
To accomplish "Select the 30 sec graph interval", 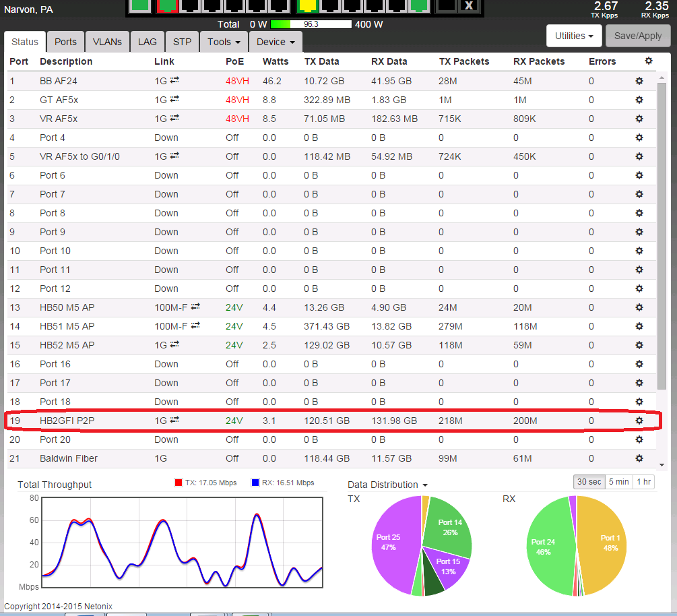I will point(588,482).
